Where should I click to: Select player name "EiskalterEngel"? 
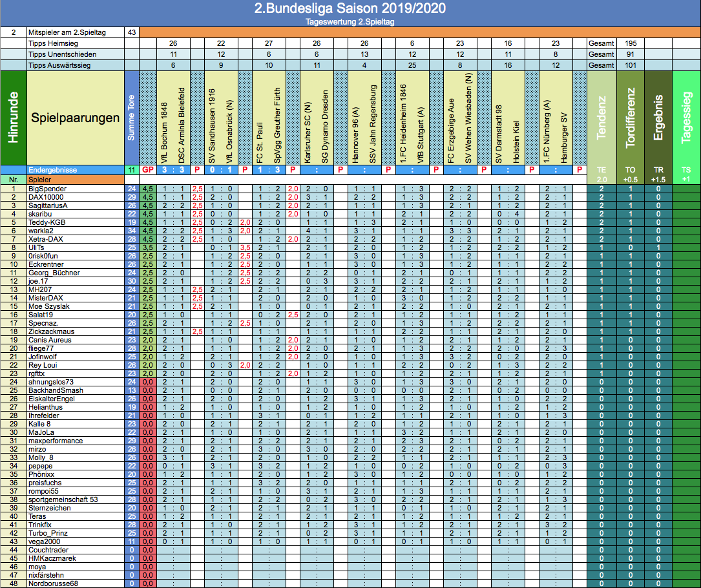coord(52,399)
